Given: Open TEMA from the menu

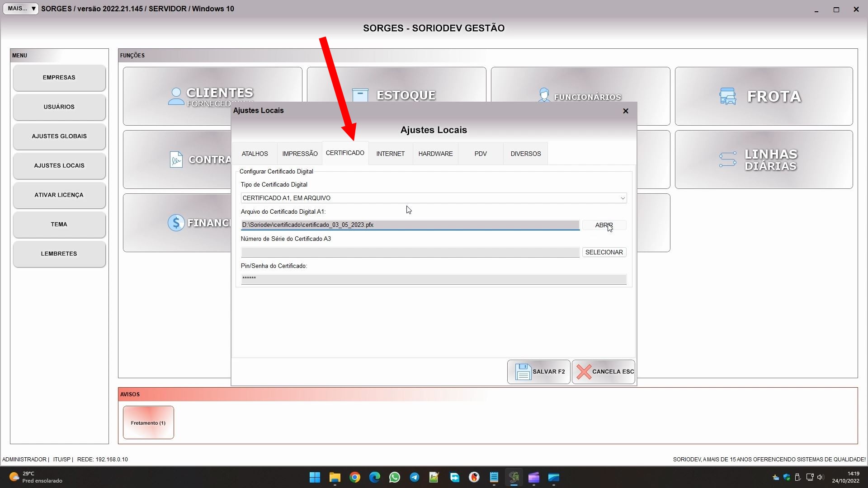Looking at the screenshot, I should (59, 225).
